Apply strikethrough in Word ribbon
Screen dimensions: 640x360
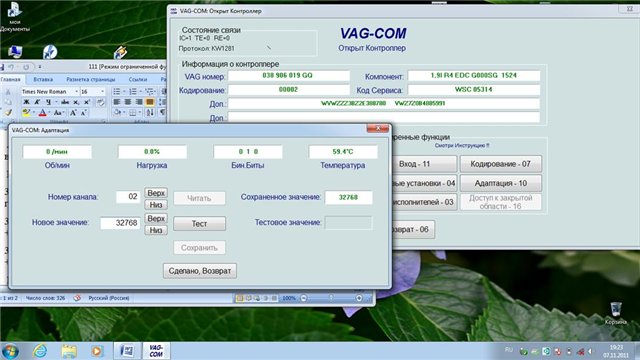(x=65, y=102)
